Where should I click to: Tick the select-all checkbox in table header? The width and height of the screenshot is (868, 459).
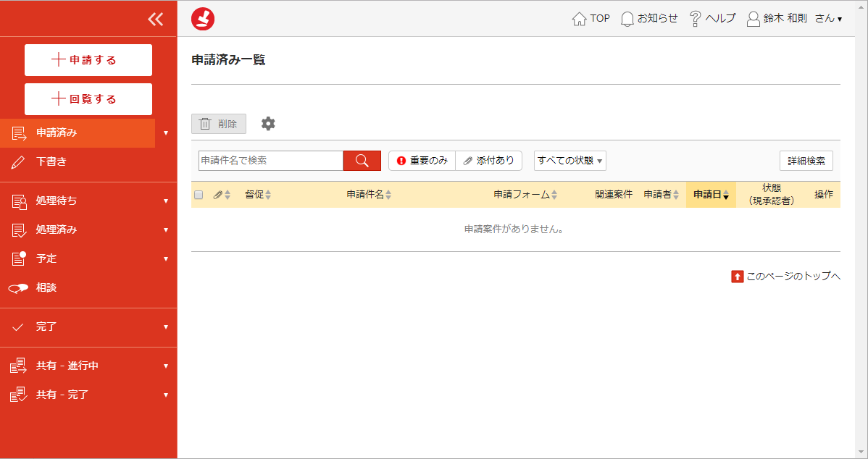(199, 195)
